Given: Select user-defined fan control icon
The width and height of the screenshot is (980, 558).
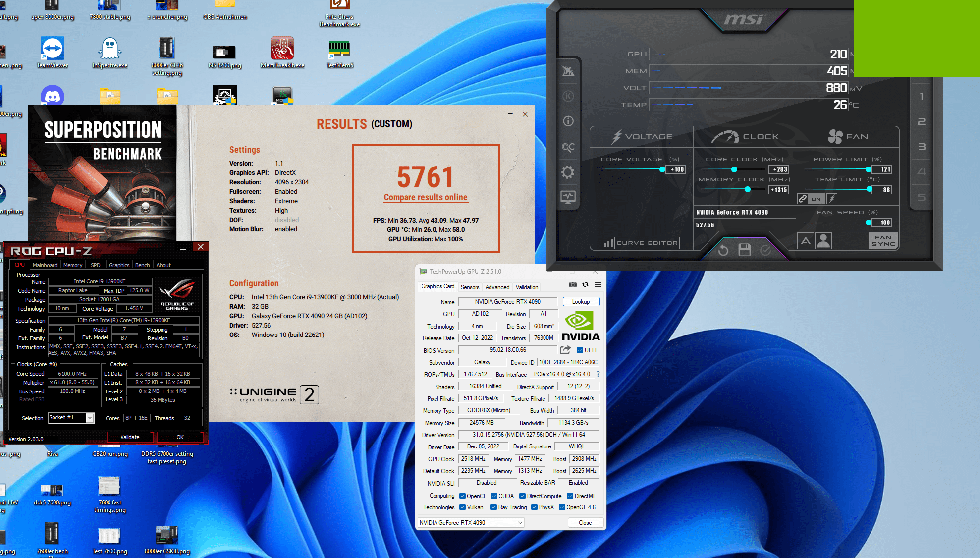Looking at the screenshot, I should click(823, 241).
